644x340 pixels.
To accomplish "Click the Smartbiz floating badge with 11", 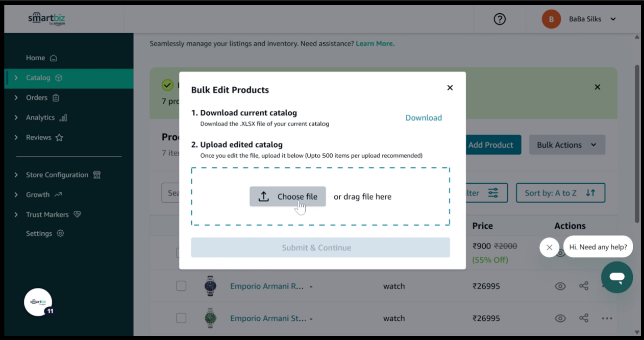I will point(38,302).
